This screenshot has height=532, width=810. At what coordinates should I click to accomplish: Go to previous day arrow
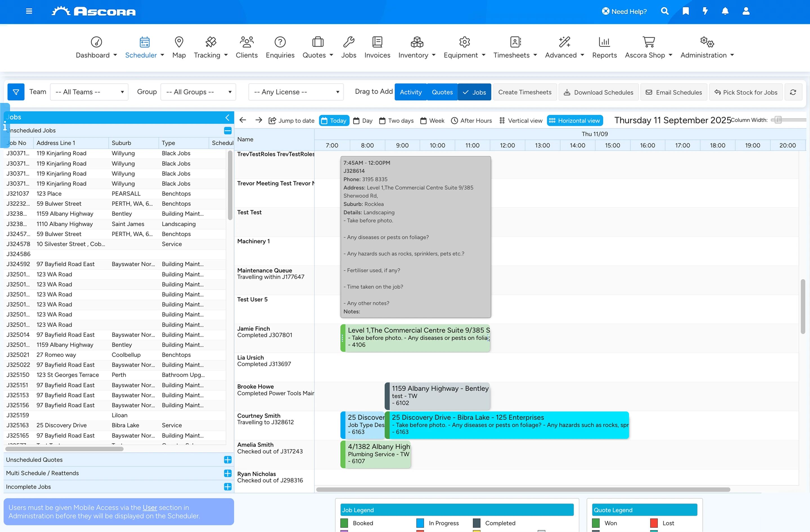[243, 120]
